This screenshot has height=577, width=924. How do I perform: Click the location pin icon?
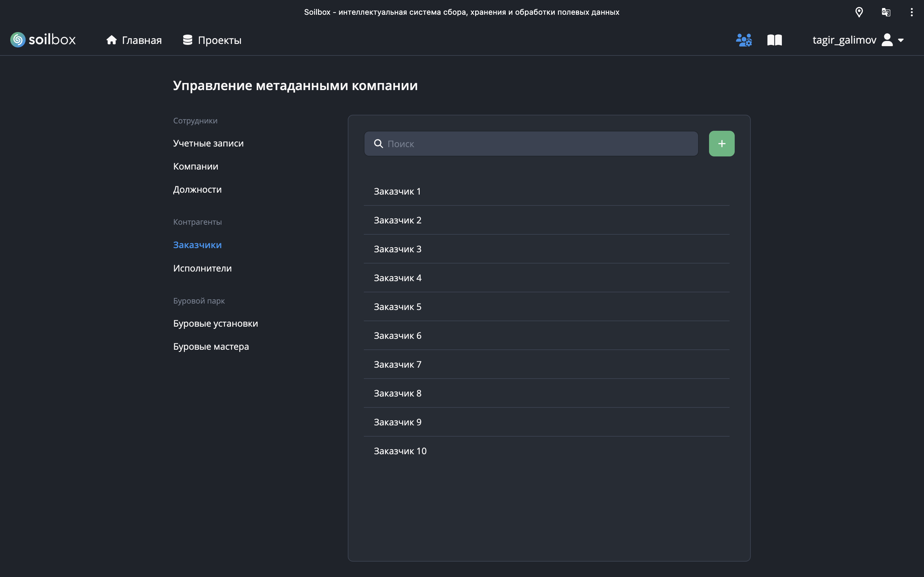click(x=859, y=12)
